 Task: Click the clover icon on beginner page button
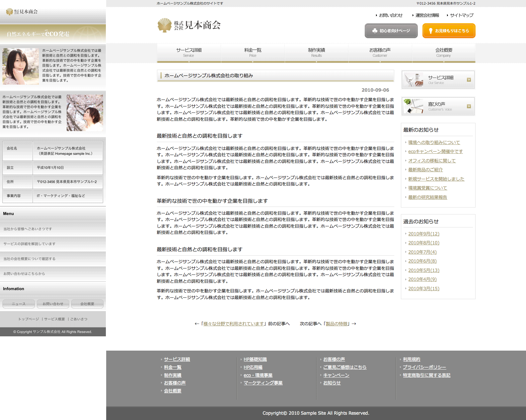(375, 31)
